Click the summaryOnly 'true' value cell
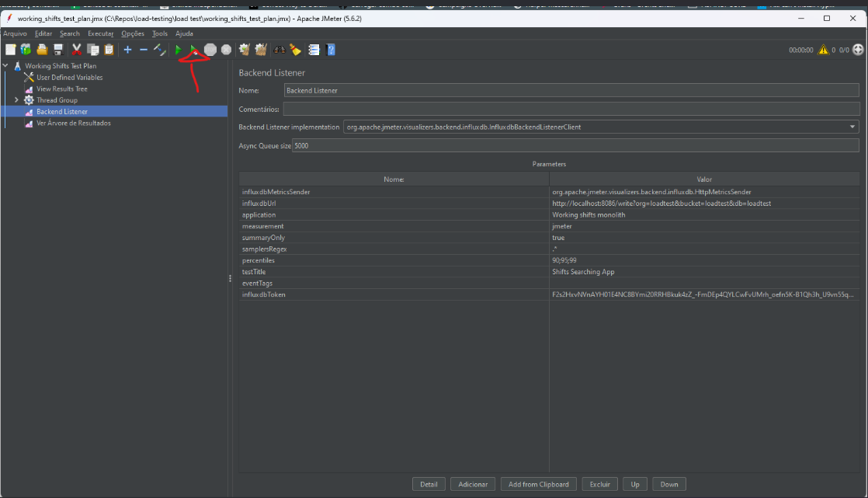The height and width of the screenshot is (498, 868). pos(704,238)
